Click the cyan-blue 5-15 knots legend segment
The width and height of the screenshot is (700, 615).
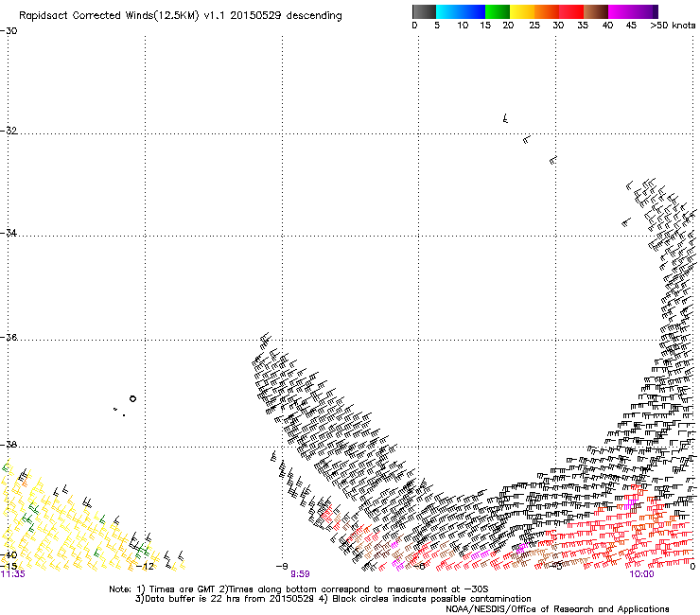click(461, 11)
